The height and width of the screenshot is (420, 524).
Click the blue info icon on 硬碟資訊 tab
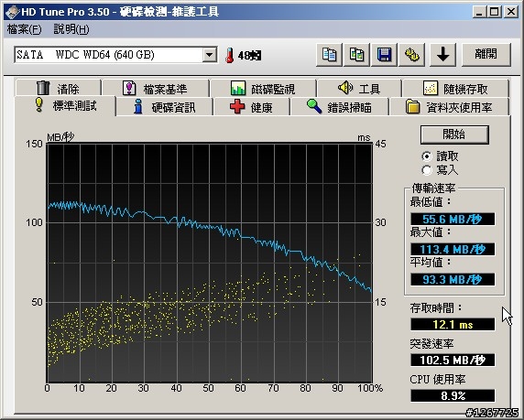point(138,107)
